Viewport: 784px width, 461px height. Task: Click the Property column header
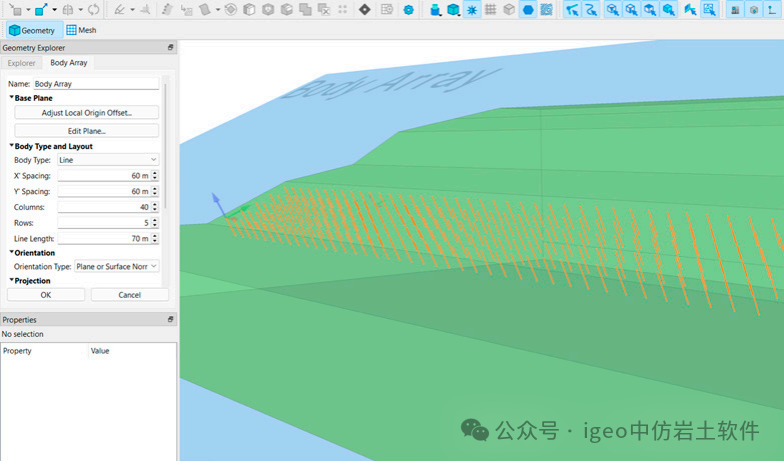click(44, 351)
